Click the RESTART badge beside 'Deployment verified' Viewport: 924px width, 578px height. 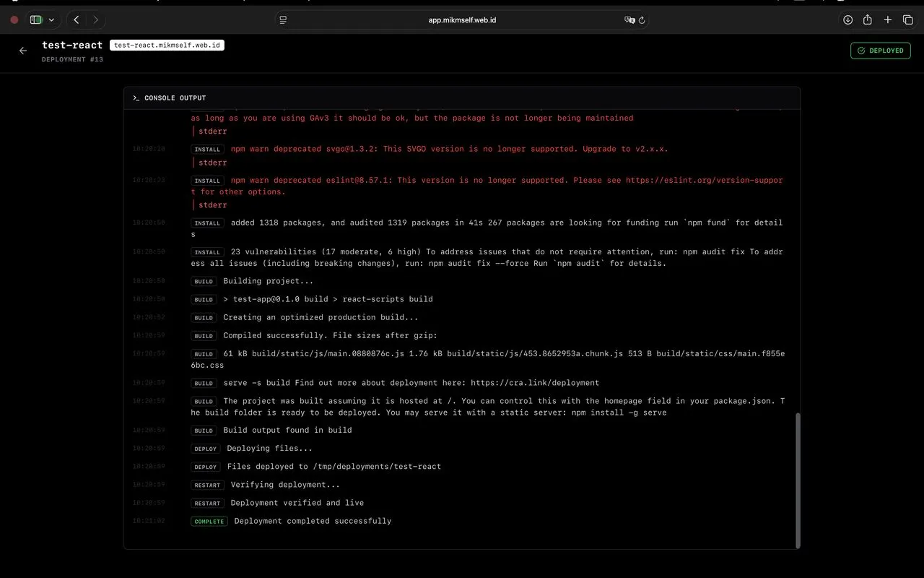click(x=207, y=504)
